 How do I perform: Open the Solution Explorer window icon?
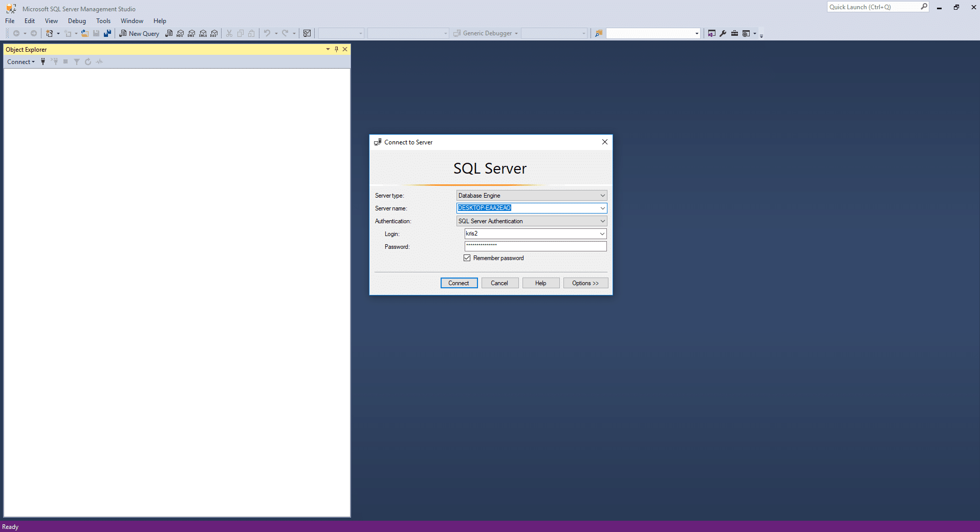coord(711,33)
